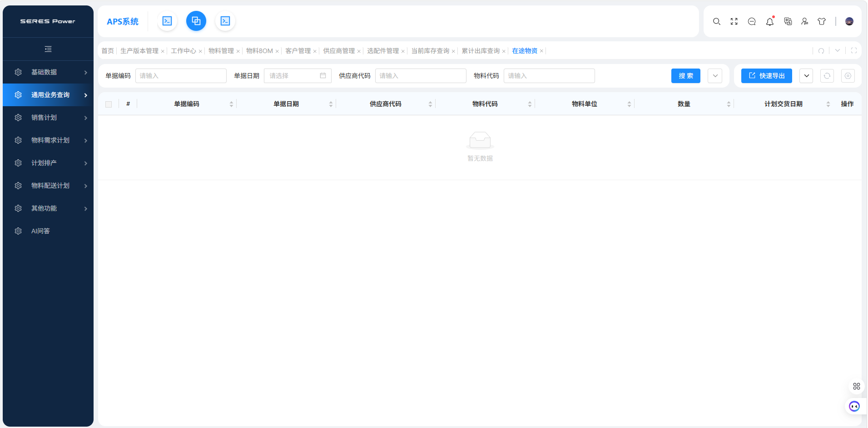Maximize tab content area icon

pyautogui.click(x=854, y=51)
